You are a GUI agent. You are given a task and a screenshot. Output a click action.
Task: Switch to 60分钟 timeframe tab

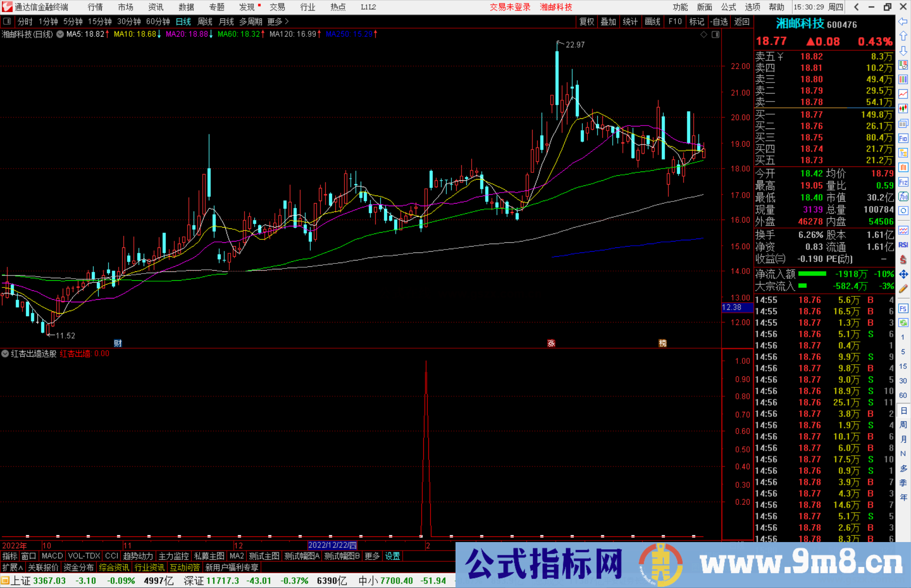point(158,21)
